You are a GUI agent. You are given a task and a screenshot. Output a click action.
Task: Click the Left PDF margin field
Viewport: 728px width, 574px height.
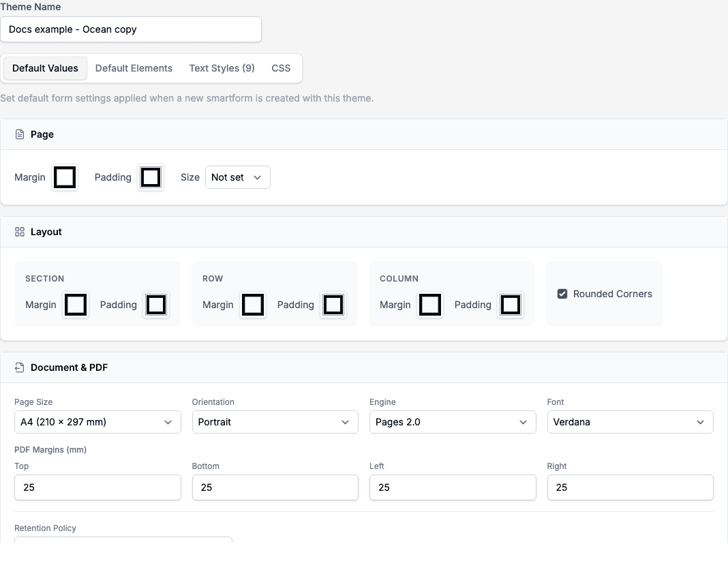tap(453, 487)
